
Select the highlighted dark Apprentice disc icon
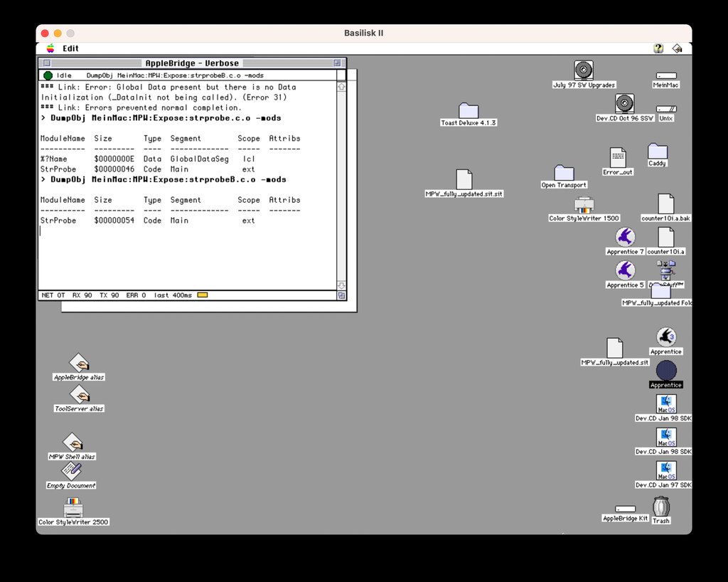point(665,370)
